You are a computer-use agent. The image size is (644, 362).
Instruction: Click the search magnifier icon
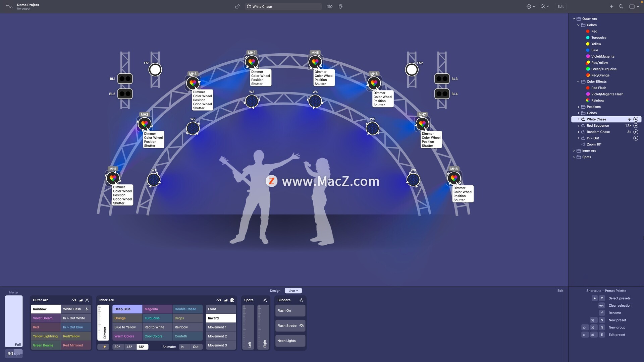point(621,6)
